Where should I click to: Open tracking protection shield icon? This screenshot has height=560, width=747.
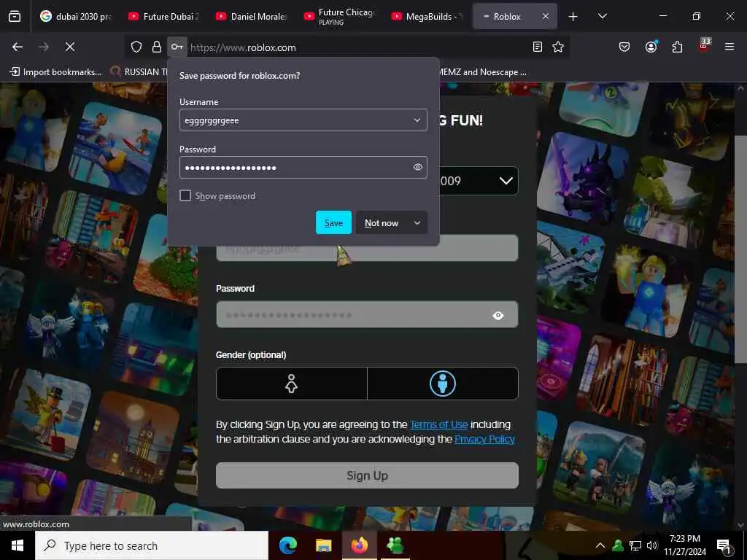tap(136, 47)
